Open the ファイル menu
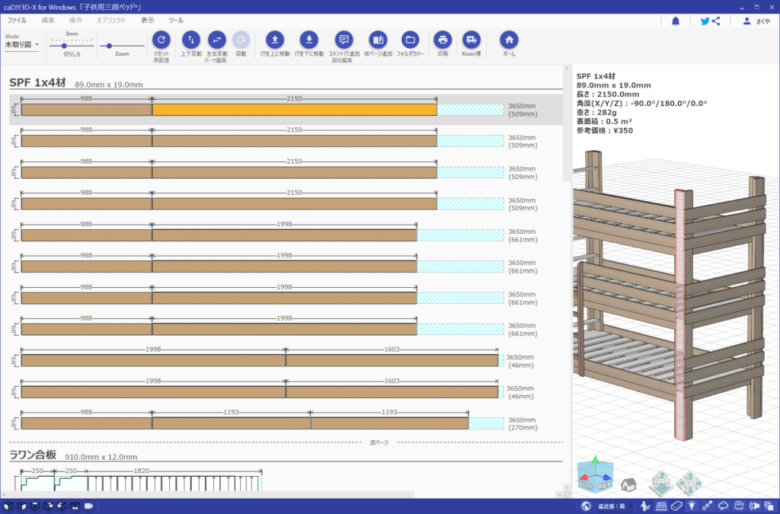Viewport: 780px width, 514px height. (x=16, y=20)
